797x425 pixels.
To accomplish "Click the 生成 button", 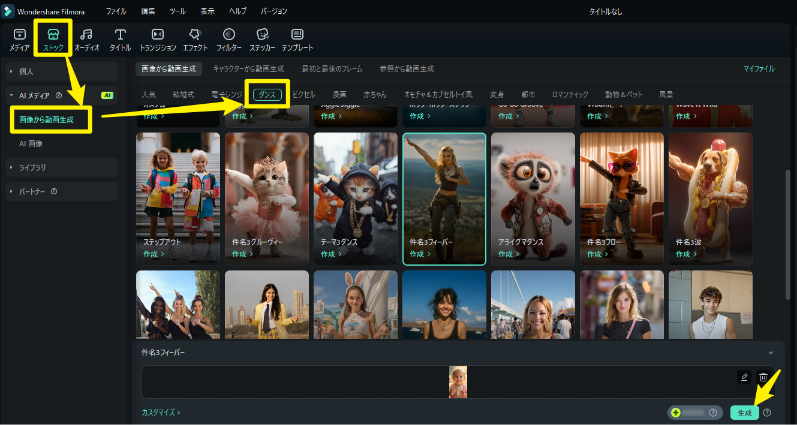I will coord(745,412).
